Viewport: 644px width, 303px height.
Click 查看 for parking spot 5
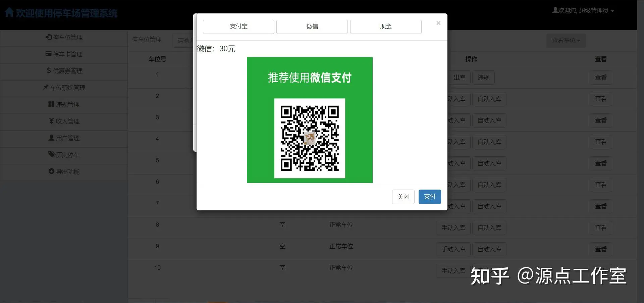pos(601,163)
